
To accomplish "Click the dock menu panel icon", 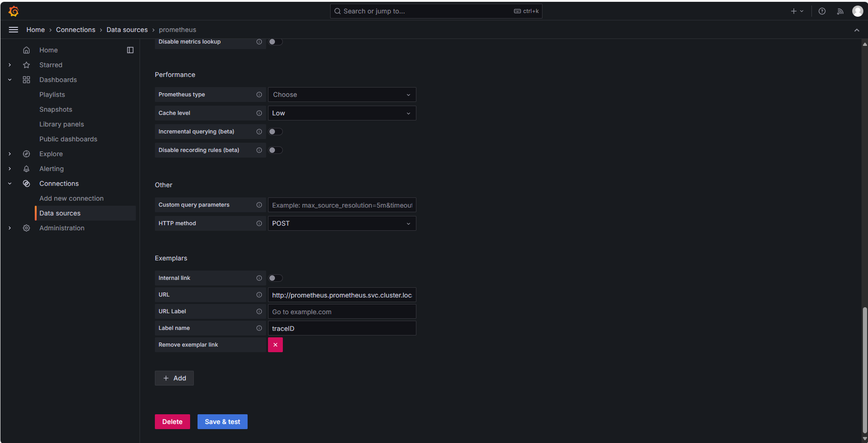I will 130,50.
